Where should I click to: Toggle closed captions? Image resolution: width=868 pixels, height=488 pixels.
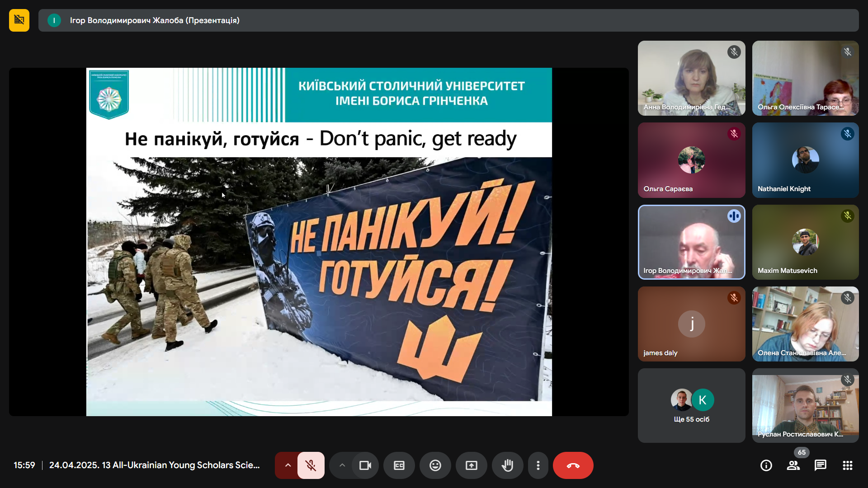(x=399, y=465)
